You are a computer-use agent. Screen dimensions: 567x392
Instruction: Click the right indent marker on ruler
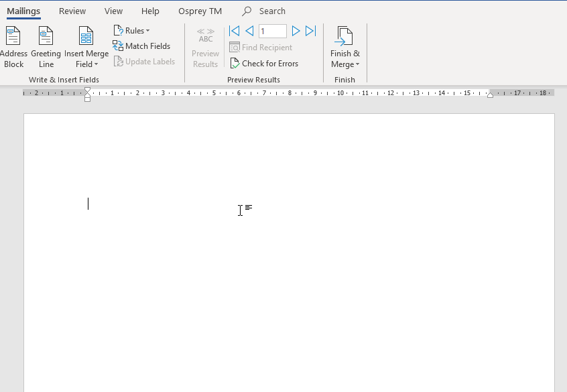click(x=490, y=95)
